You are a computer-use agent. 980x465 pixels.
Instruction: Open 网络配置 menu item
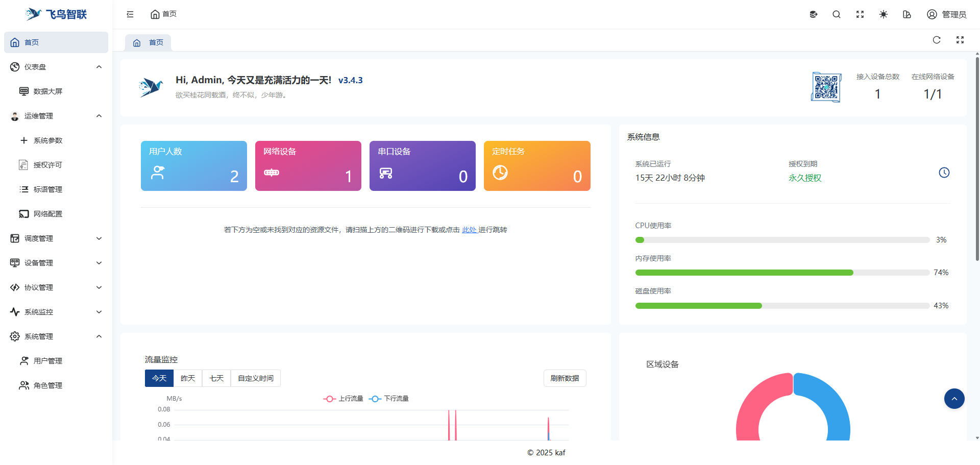click(x=56, y=214)
